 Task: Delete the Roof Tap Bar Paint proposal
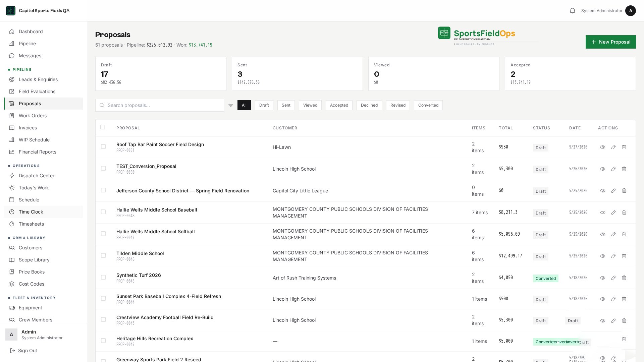[x=624, y=147]
